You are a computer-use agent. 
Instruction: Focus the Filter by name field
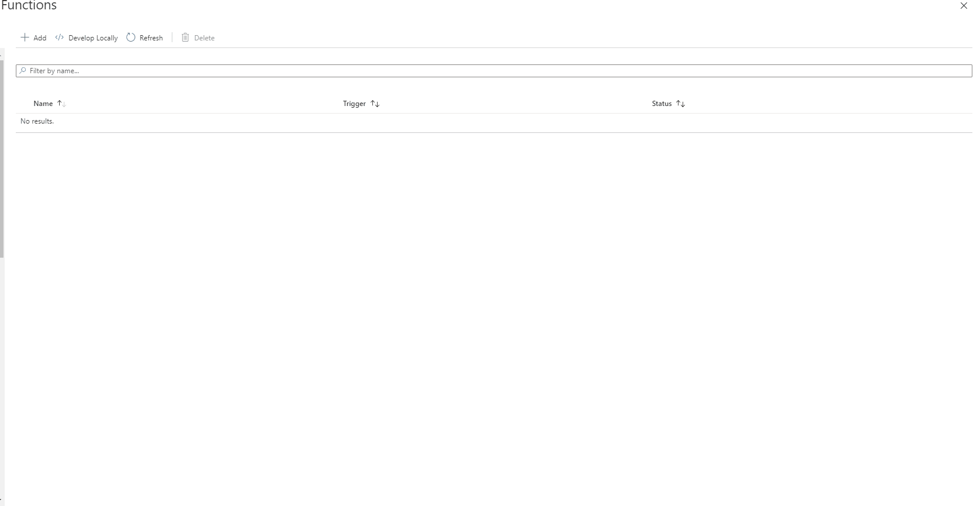click(x=494, y=71)
